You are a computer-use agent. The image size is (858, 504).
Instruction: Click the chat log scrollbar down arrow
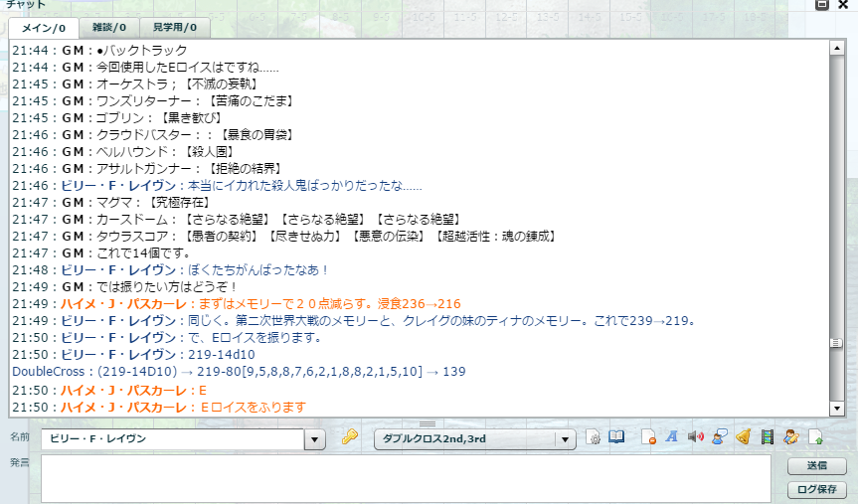(x=836, y=408)
